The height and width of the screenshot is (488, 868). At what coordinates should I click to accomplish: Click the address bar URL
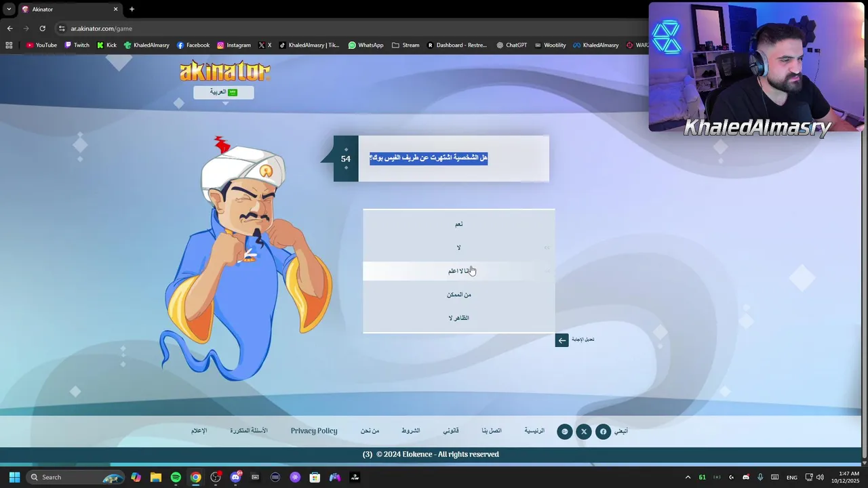[x=101, y=28]
